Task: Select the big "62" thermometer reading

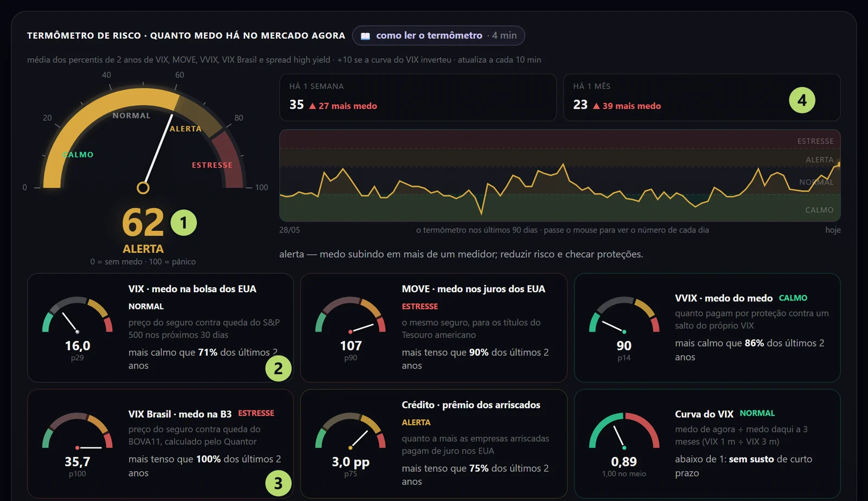Action: pos(143,223)
